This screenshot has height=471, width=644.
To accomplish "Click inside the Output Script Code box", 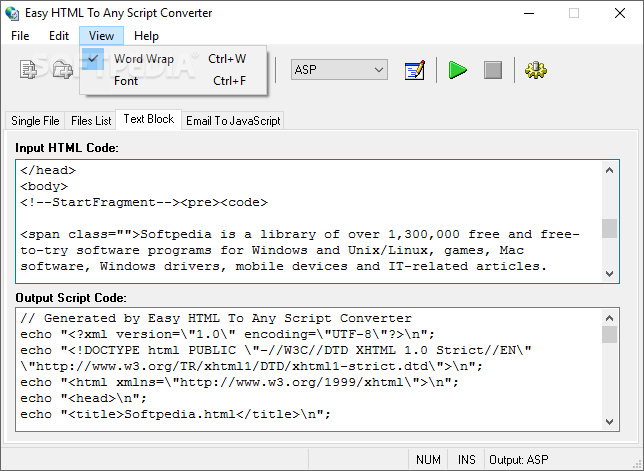I will (308, 369).
